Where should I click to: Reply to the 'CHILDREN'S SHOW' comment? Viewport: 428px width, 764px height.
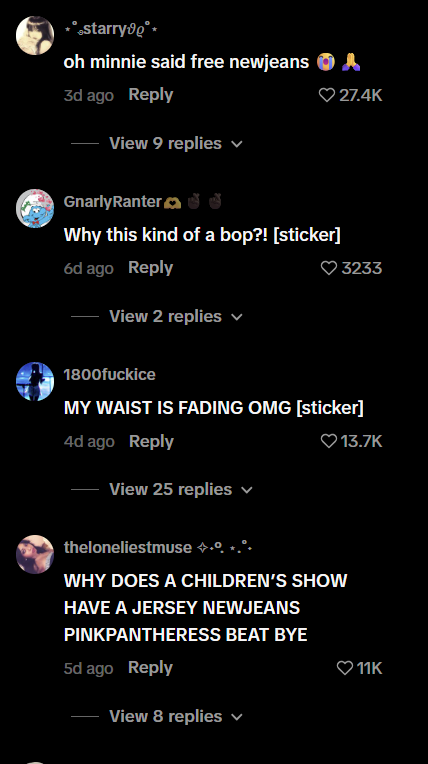point(151,668)
